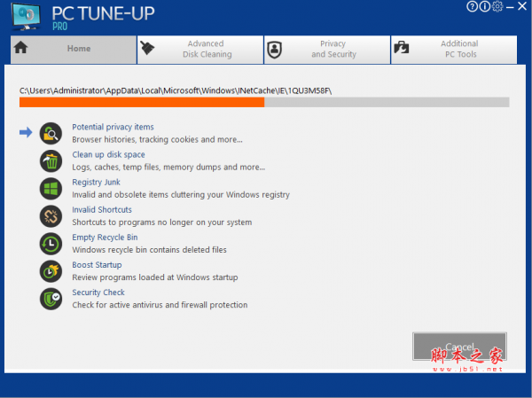Click 'Windows recycle bin contains deleted files' text
Viewport: 532px width, 398px height.
coord(149,250)
